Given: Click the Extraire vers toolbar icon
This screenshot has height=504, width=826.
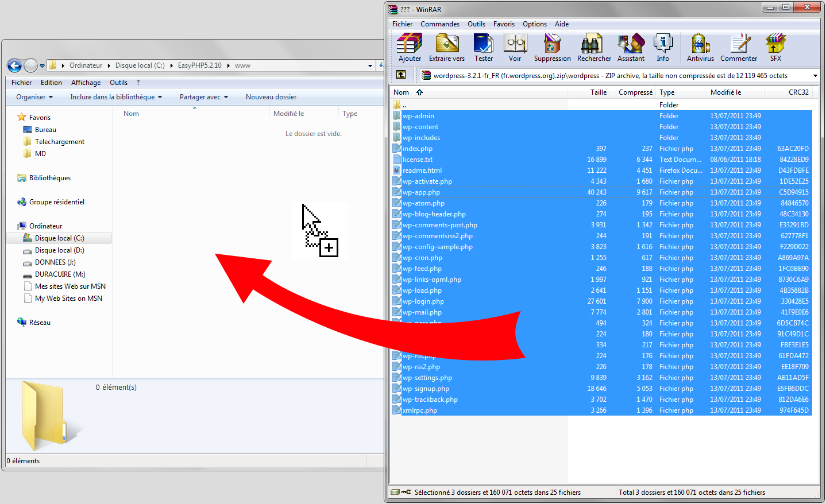Looking at the screenshot, I should click(447, 47).
